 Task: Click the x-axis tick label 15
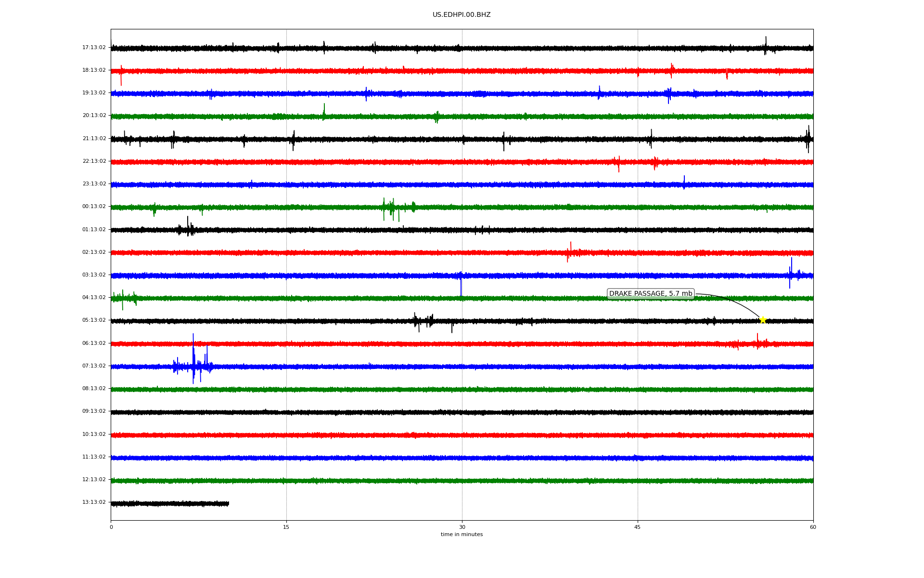pos(286,527)
